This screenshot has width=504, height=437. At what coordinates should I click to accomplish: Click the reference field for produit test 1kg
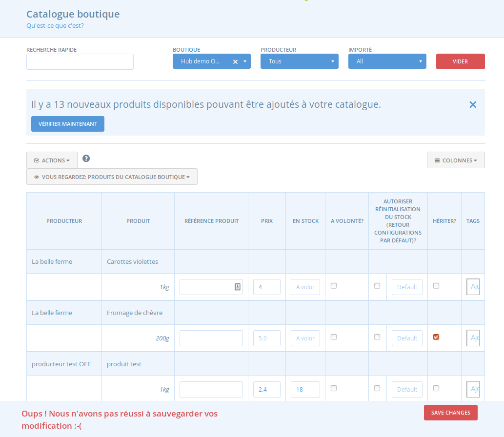pos(211,389)
